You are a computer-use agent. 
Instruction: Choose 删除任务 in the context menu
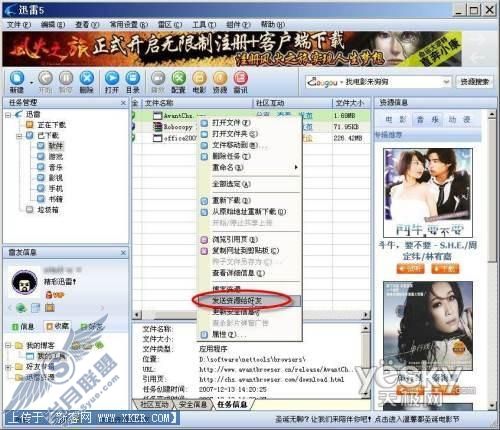pyautogui.click(x=249, y=156)
